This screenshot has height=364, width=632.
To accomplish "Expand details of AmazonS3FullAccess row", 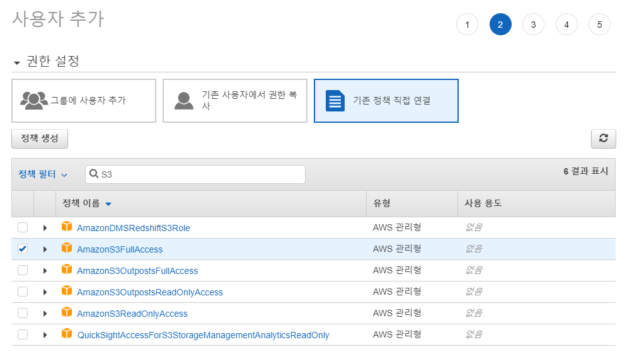I will pyautogui.click(x=45, y=249).
